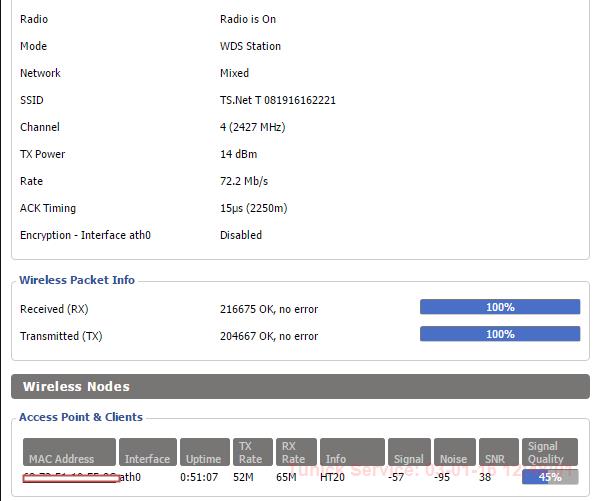
Task: Click the HT20 info cell
Action: coord(332,477)
